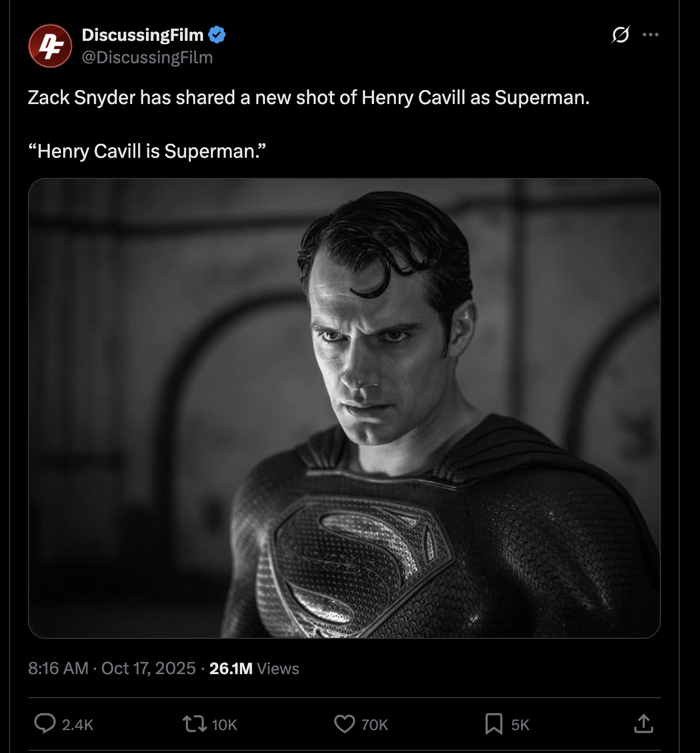This screenshot has height=753, width=700.
Task: Click the @DiscussingFilm handle
Action: point(147,58)
